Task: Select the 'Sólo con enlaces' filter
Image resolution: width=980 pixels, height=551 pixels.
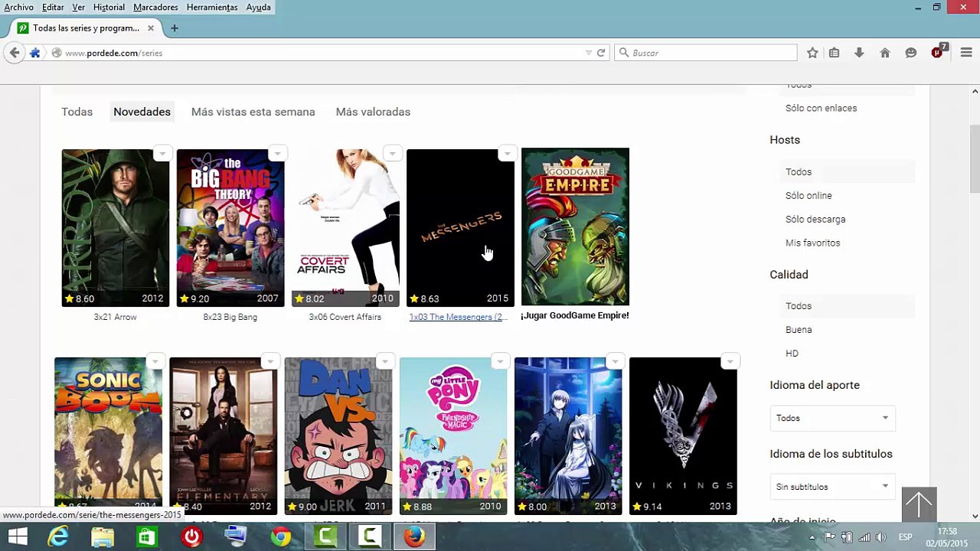Action: pos(821,108)
